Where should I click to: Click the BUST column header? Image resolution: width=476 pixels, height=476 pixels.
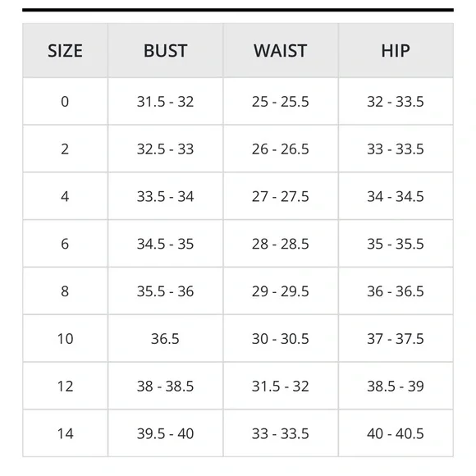click(165, 51)
